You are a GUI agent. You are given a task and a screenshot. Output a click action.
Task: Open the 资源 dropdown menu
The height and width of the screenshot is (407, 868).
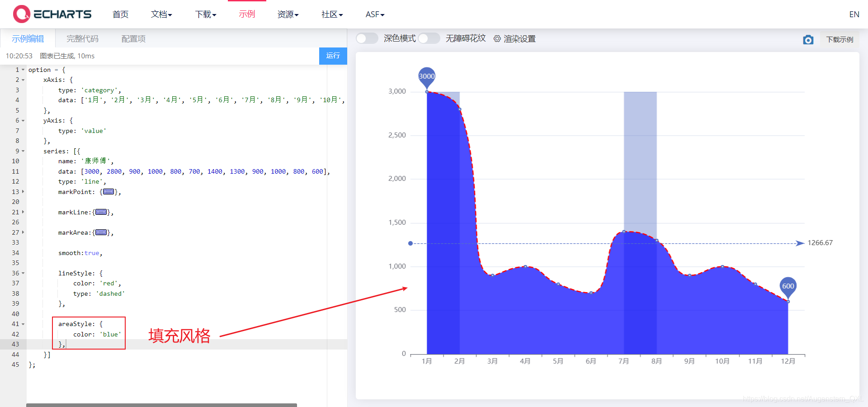288,14
